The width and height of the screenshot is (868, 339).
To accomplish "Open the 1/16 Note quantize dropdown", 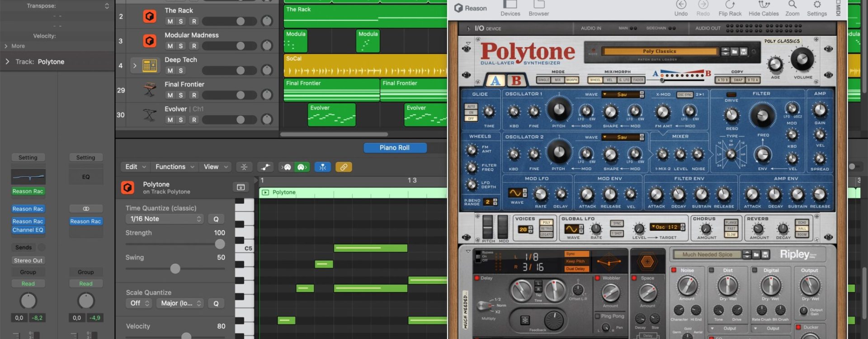I will [164, 219].
